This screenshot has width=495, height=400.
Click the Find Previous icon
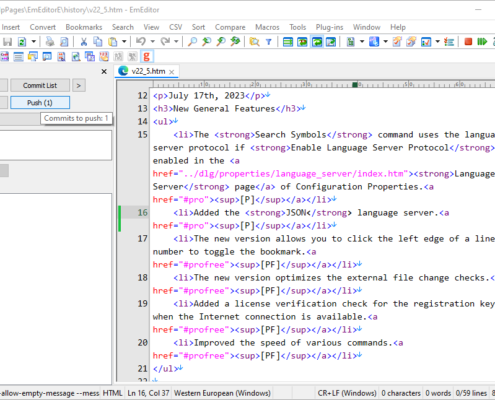[207, 42]
